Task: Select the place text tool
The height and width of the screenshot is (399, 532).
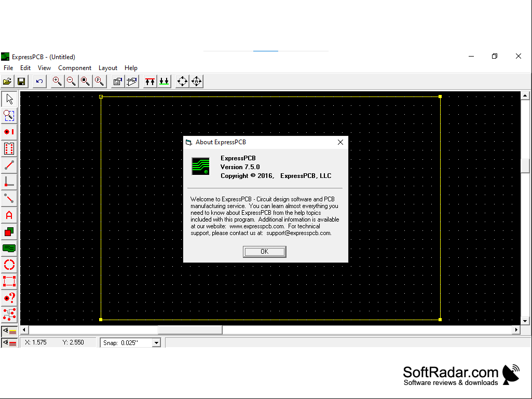Action: point(9,215)
